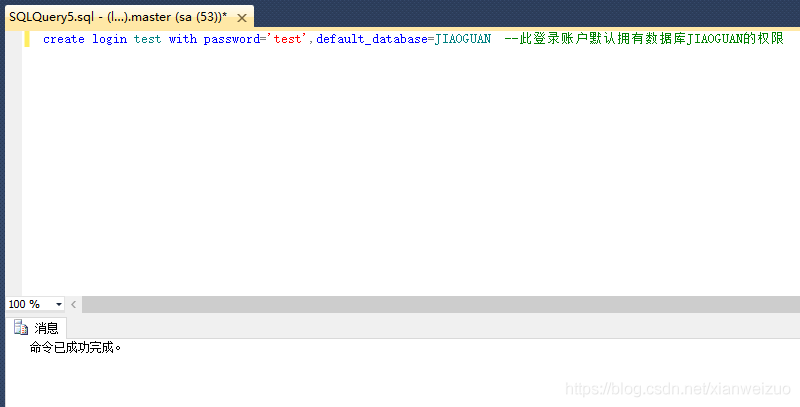Click the green SQL comment text
Viewport: 800px width, 407px height.
click(x=644, y=39)
